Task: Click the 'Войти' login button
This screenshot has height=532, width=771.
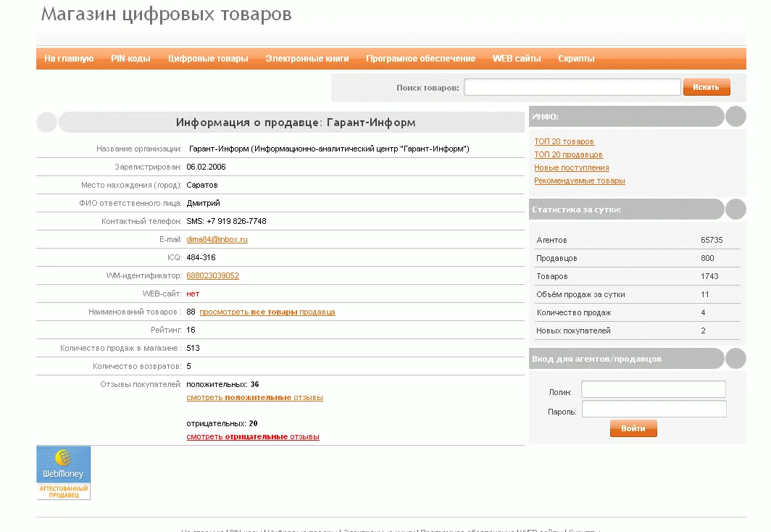Action: [633, 428]
